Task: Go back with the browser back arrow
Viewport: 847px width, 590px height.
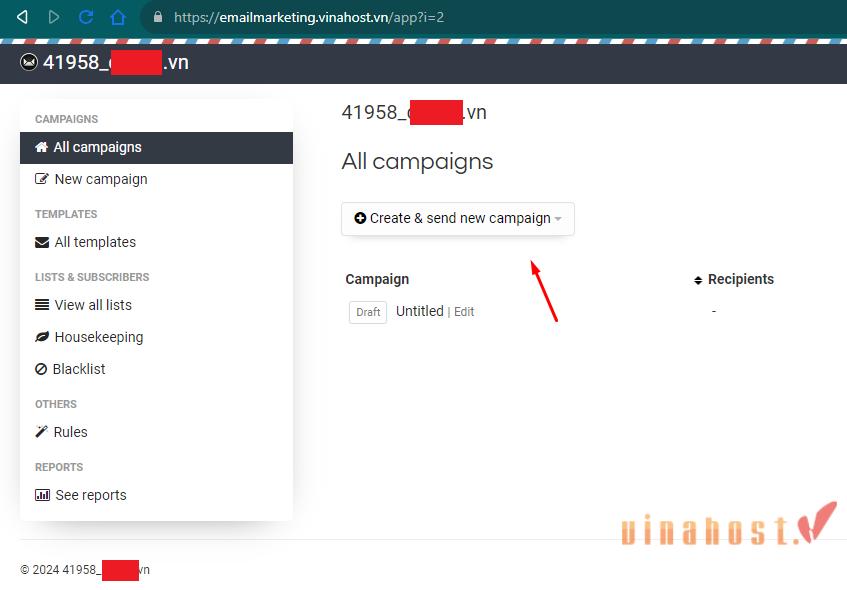Action: (22, 17)
